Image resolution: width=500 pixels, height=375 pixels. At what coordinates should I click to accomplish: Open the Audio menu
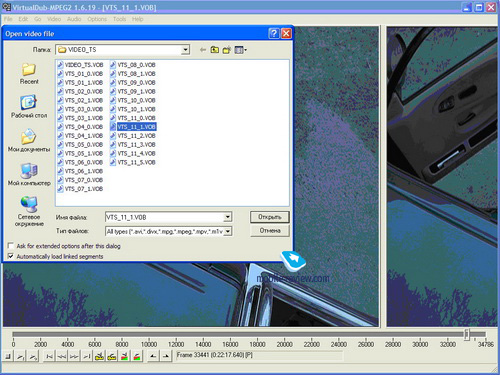74,19
